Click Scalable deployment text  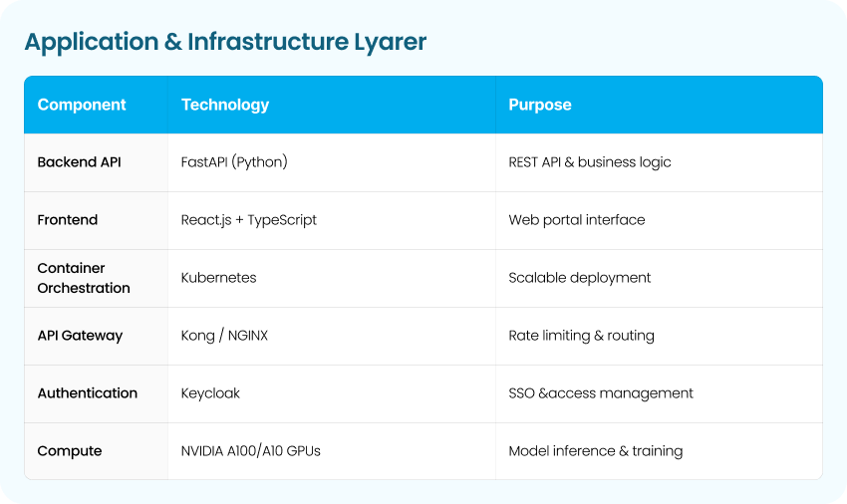pyautogui.click(x=580, y=278)
